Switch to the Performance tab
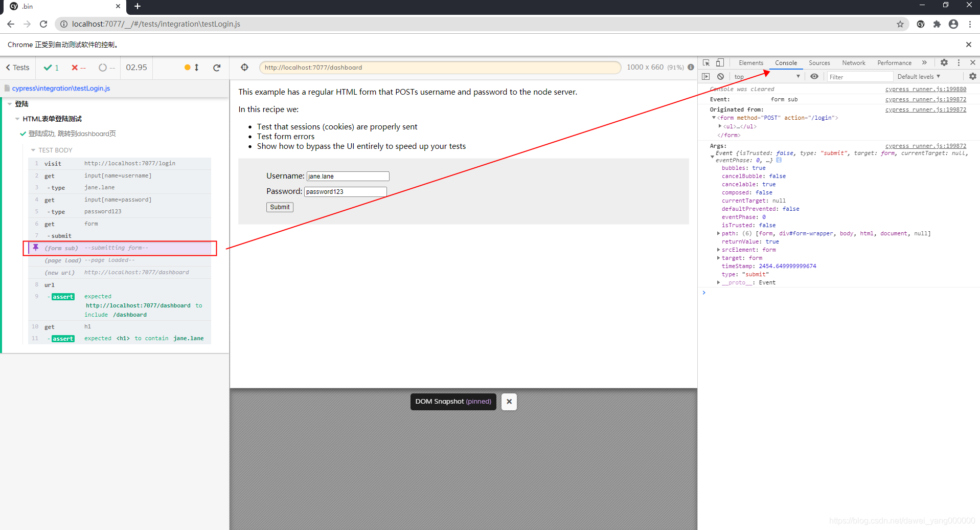The height and width of the screenshot is (530, 980). [894, 63]
